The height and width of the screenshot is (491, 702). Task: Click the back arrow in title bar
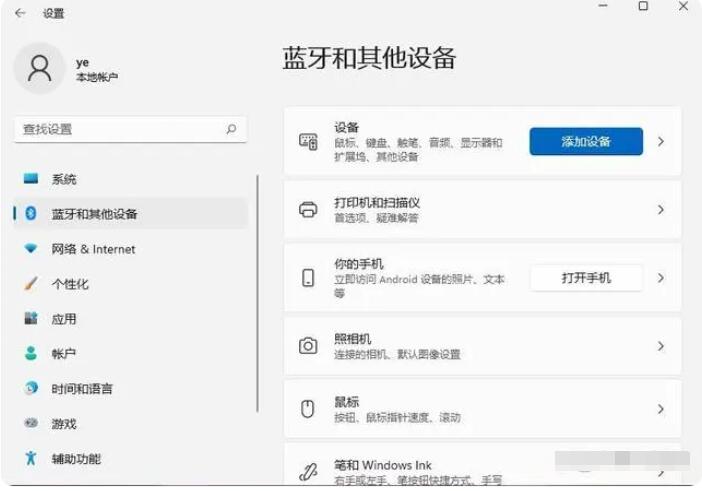coord(20,13)
